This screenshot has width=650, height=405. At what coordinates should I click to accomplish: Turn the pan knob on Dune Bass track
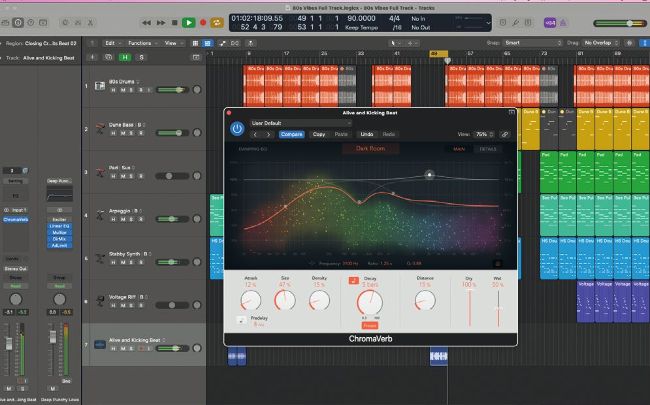point(197,133)
